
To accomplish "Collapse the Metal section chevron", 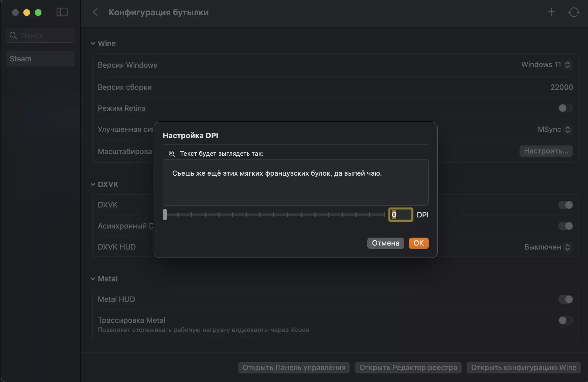I will tap(93, 279).
